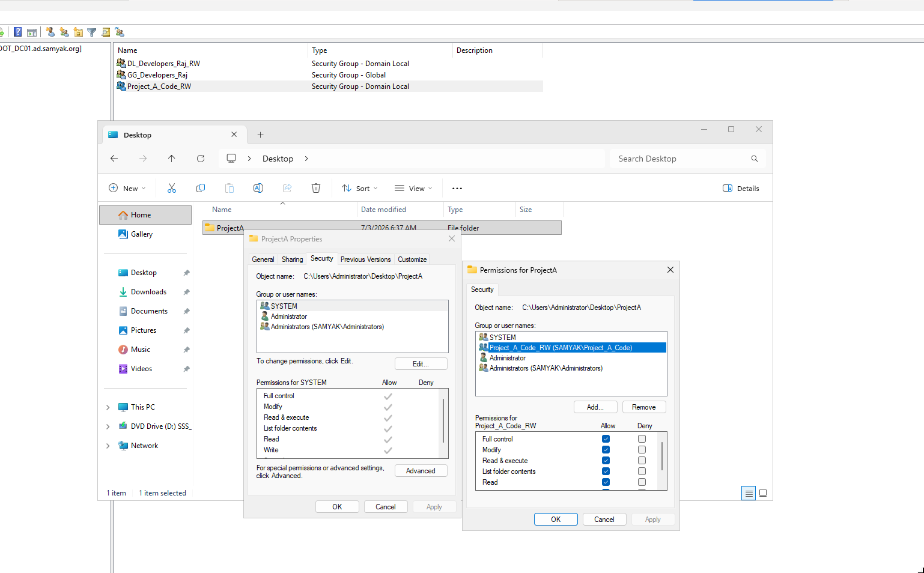Toggle the Details pane button in Explorer

741,188
